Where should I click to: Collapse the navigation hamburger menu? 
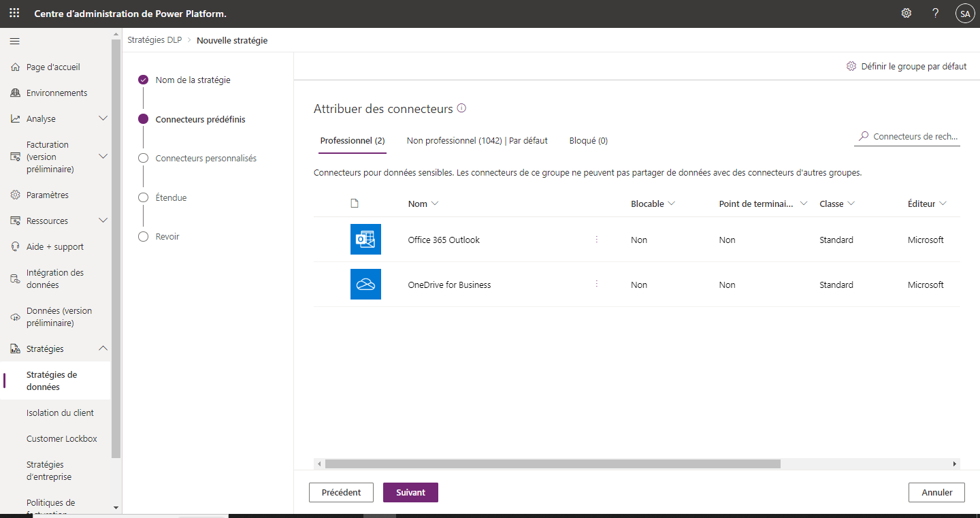tap(14, 42)
